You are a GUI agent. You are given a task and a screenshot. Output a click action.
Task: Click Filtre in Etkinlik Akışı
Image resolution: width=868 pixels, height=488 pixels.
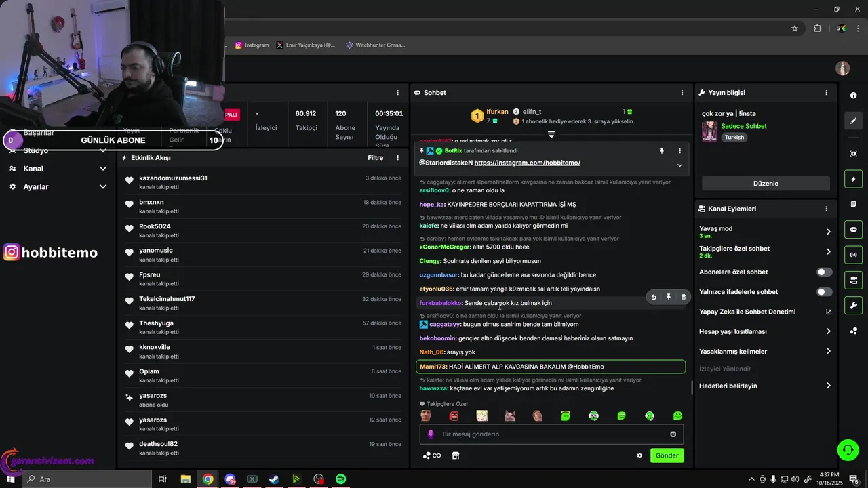[x=375, y=158]
